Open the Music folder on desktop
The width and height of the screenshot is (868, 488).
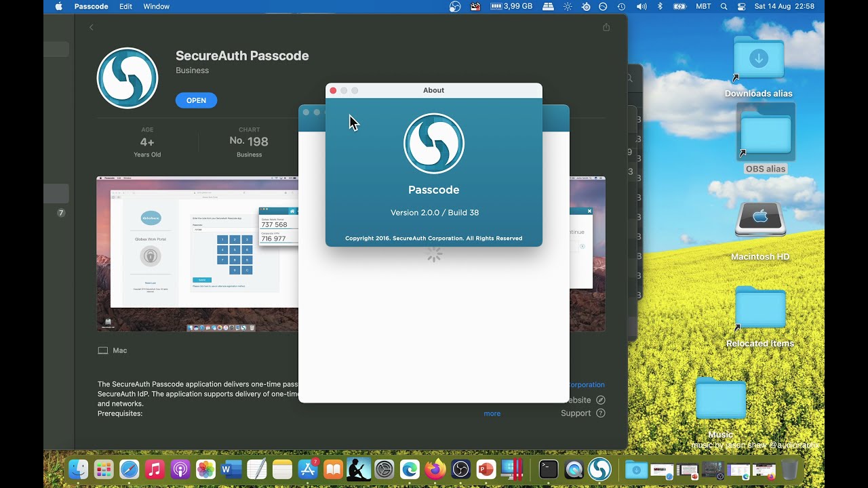coord(721,408)
